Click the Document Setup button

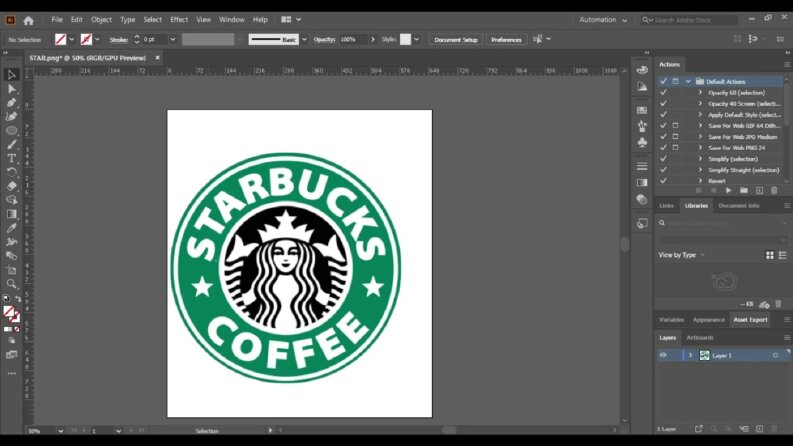(456, 39)
